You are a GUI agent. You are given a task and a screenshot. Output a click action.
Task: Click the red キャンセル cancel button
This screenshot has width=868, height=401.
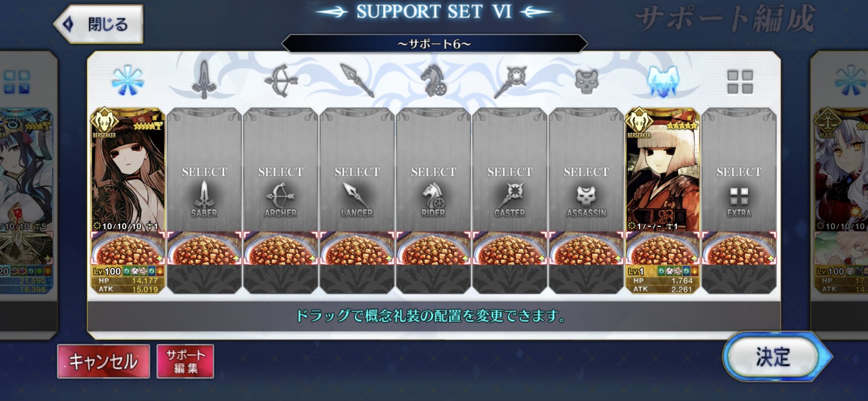[x=103, y=361]
